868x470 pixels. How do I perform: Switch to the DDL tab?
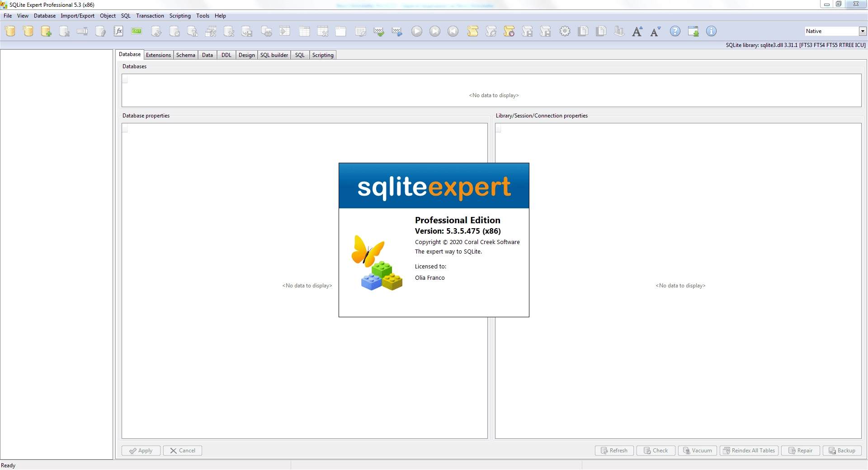tap(226, 55)
